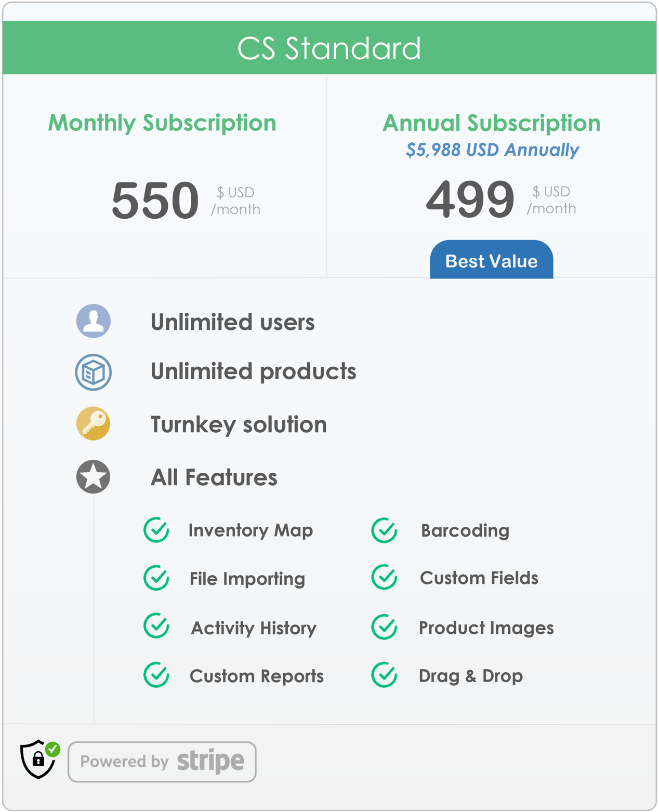Open the Powered by Stripe link
659x812 pixels.
(x=161, y=761)
